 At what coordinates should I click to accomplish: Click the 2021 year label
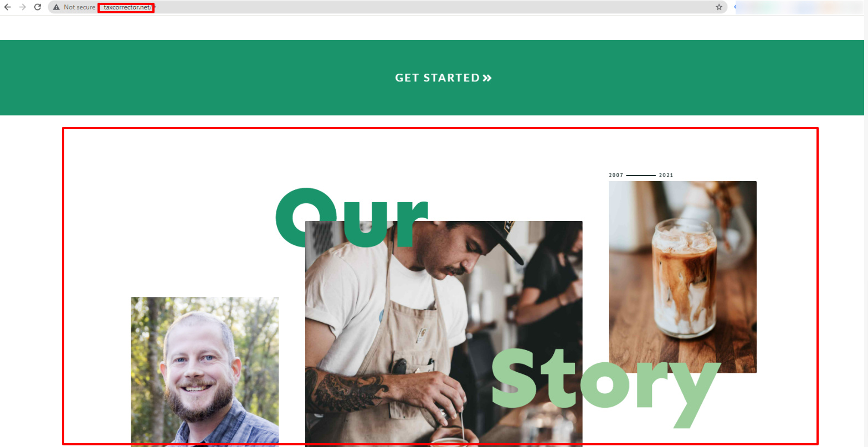pyautogui.click(x=666, y=175)
